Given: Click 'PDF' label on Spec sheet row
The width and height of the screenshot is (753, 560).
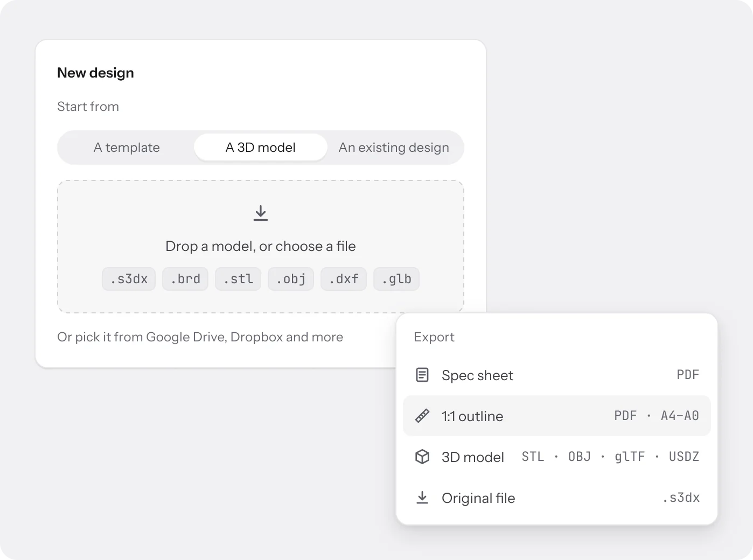Looking at the screenshot, I should (x=688, y=375).
